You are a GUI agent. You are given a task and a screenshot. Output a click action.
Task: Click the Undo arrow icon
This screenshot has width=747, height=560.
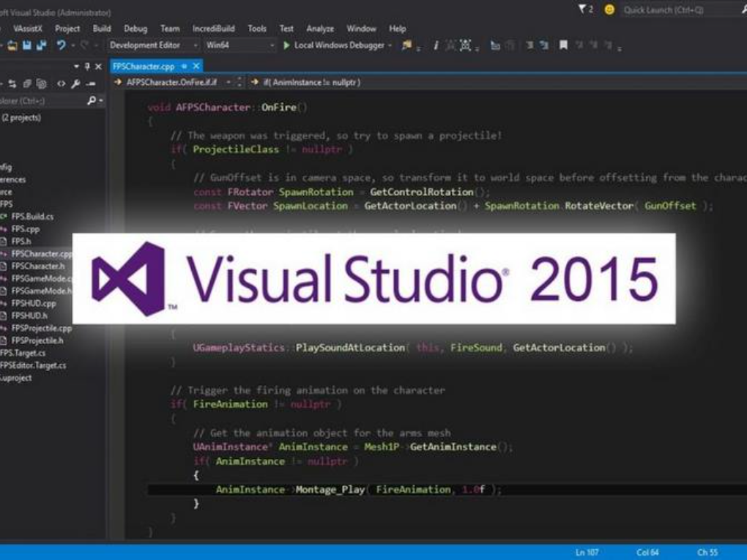coord(62,45)
